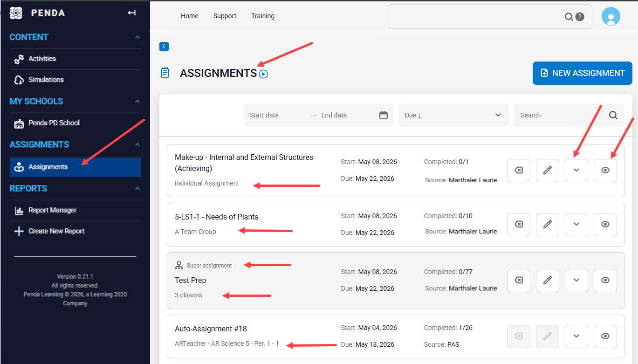Image resolution: width=638 pixels, height=364 pixels.
Task: Delete the 5-LS1-1 Needs of Plants assignment
Action: [519, 225]
